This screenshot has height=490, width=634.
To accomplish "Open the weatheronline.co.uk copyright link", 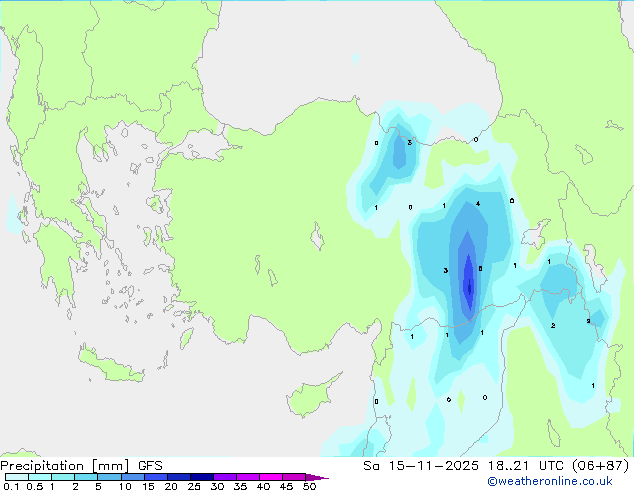I will coord(549,481).
